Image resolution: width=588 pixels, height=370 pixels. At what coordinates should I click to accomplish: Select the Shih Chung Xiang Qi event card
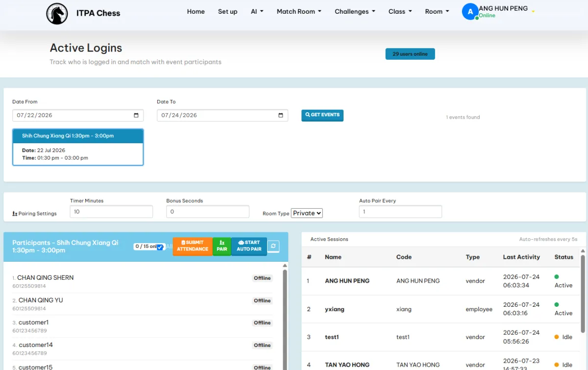pyautogui.click(x=78, y=147)
